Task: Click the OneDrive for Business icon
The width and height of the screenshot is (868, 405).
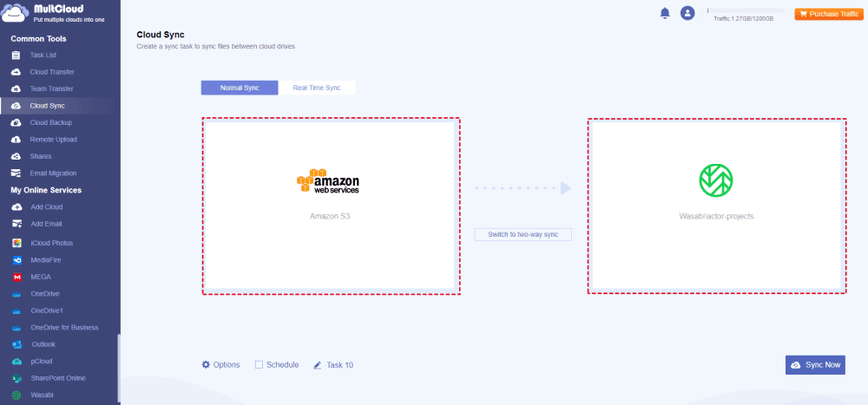Action: 17,328
